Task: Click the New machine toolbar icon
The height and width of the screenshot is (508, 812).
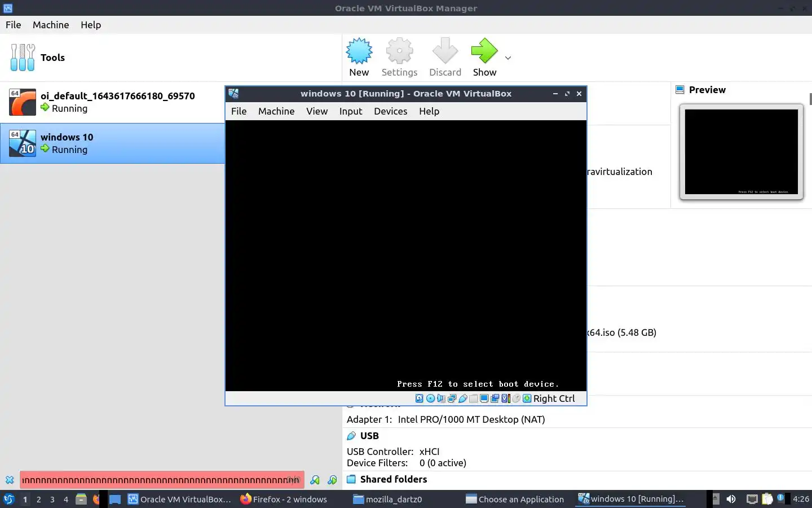Action: (359, 51)
